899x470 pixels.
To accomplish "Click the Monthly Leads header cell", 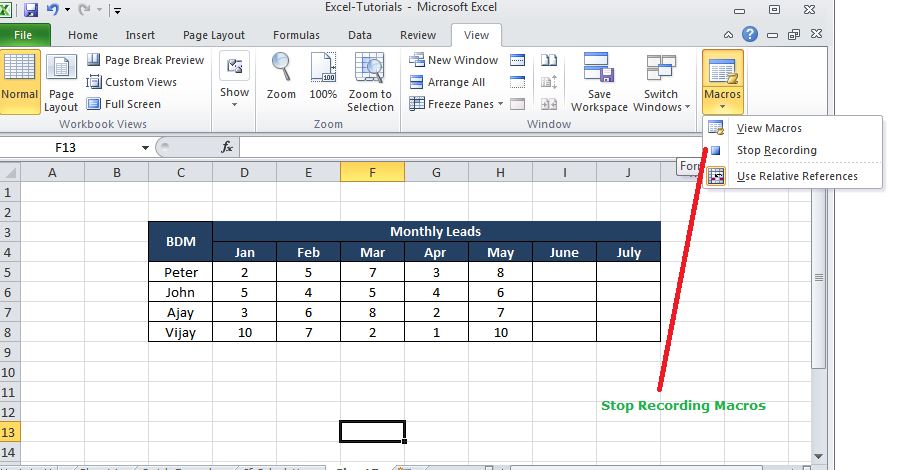I will 436,232.
